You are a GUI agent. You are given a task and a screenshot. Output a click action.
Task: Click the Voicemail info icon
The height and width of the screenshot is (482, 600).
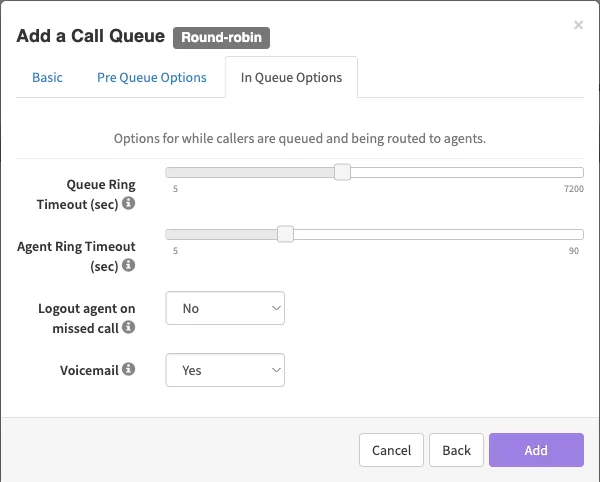point(129,369)
